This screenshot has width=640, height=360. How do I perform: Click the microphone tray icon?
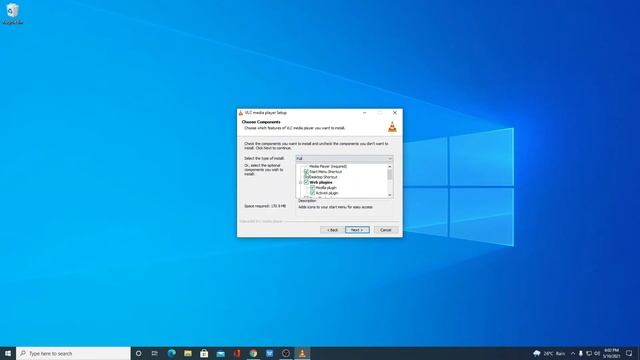580,353
